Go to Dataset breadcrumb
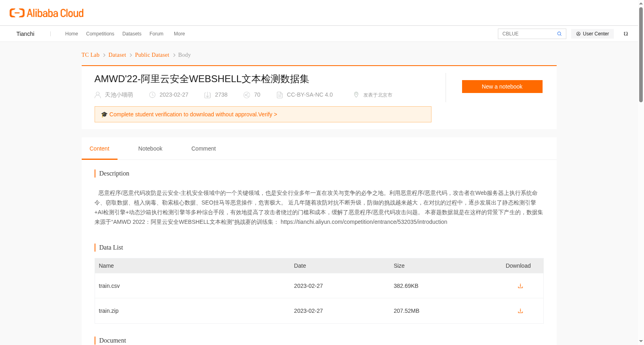The image size is (644, 345). pyautogui.click(x=117, y=55)
